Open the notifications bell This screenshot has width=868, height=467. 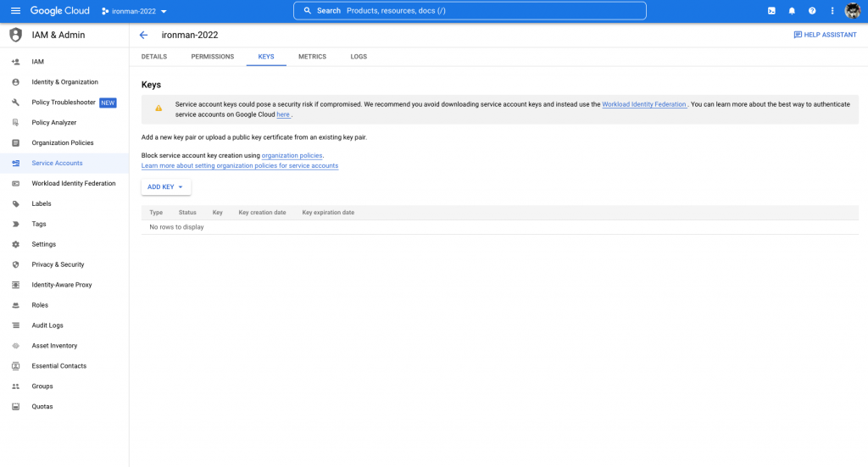(792, 10)
